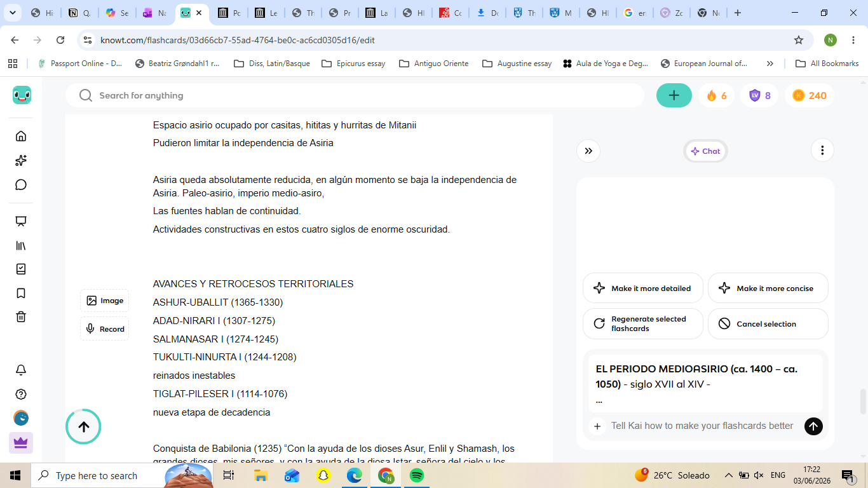Reload the page
868x488 pixels.
(x=60, y=40)
